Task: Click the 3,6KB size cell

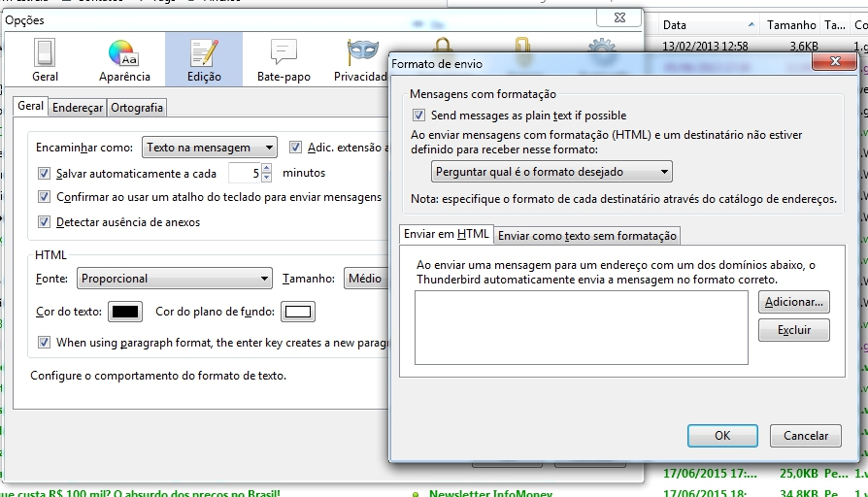Action: pos(804,46)
